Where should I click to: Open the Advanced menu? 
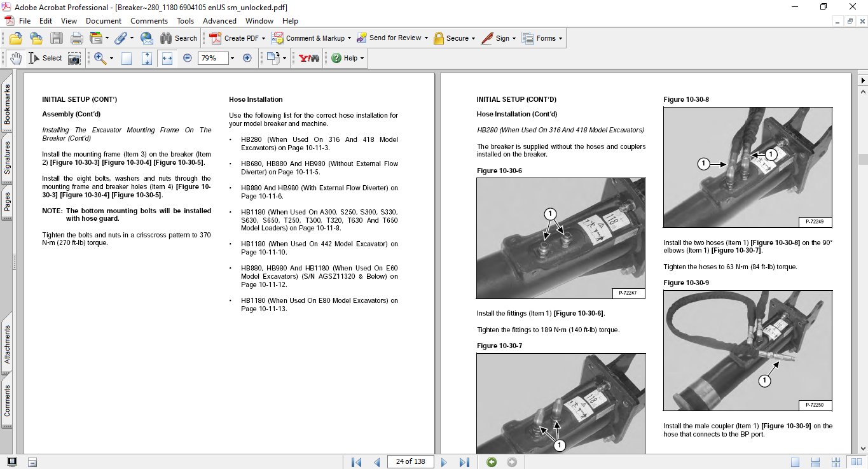coord(219,20)
